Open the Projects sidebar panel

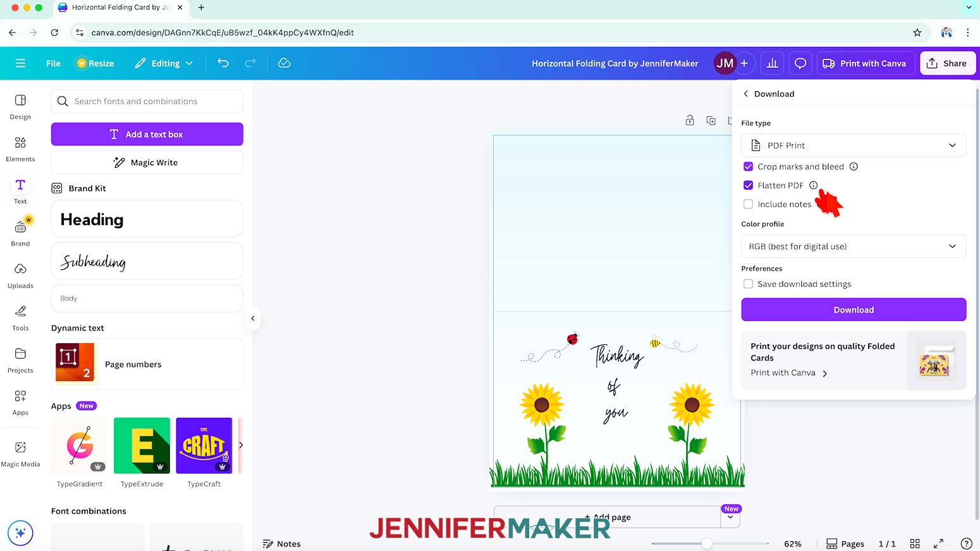point(20,361)
